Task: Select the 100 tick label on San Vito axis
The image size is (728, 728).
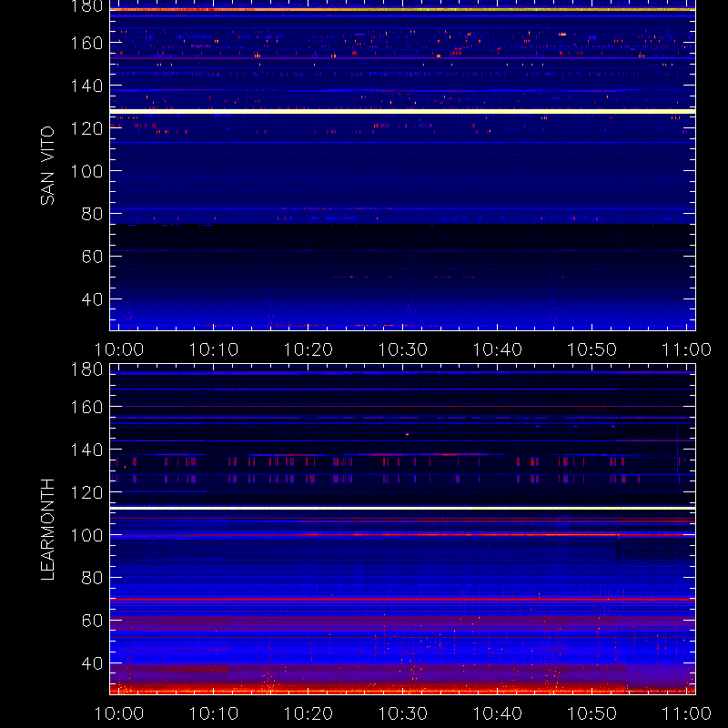Action: (86, 171)
